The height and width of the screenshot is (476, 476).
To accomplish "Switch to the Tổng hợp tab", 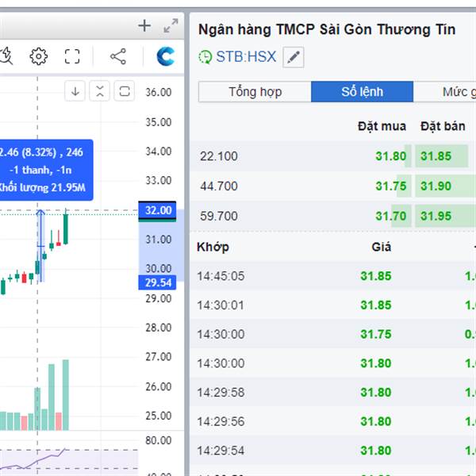I will point(255,92).
